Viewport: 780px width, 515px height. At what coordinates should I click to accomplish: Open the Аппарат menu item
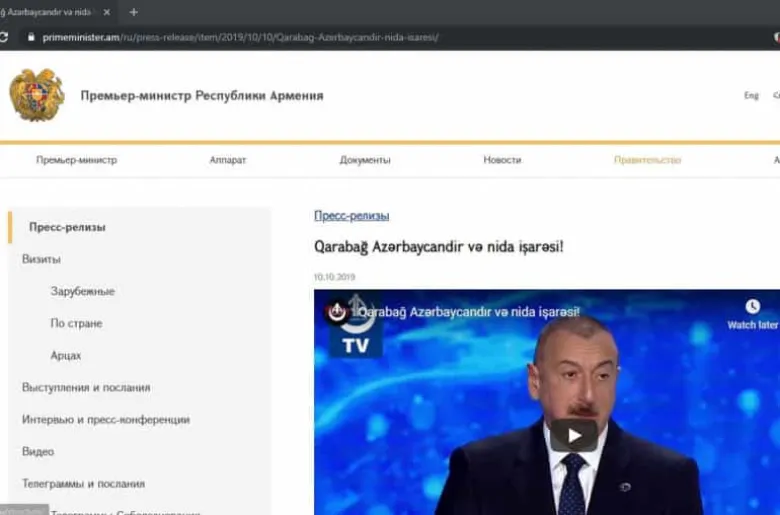tap(228, 160)
